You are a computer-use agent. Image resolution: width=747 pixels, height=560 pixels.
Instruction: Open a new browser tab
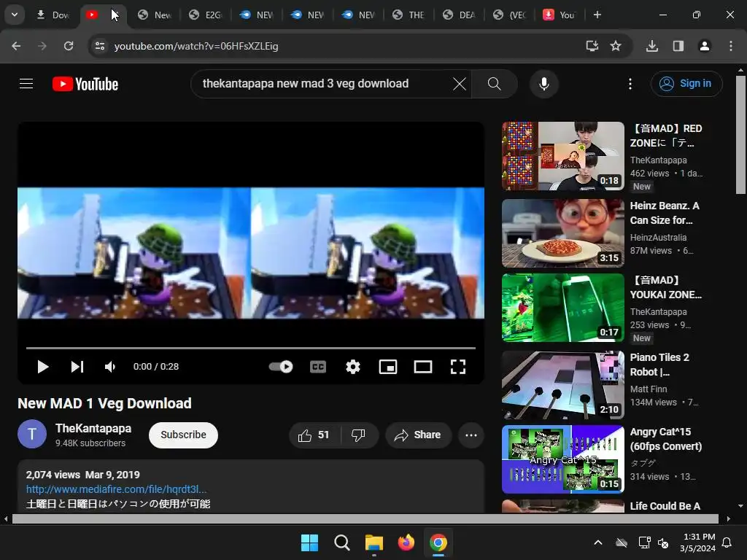597,15
